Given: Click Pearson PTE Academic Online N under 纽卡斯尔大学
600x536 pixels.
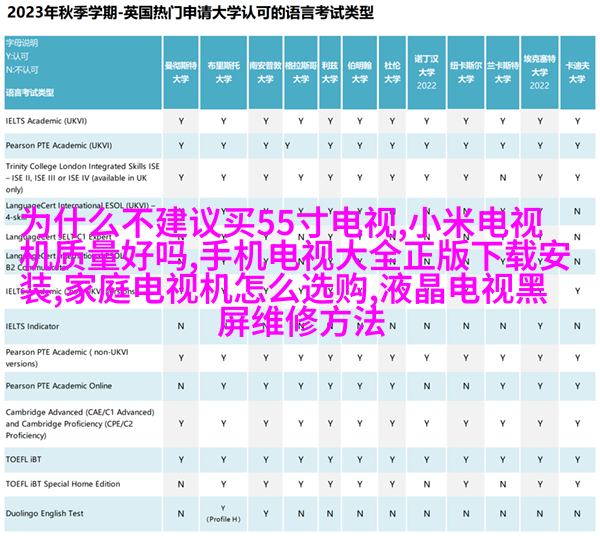Looking at the screenshot, I should click(466, 386).
